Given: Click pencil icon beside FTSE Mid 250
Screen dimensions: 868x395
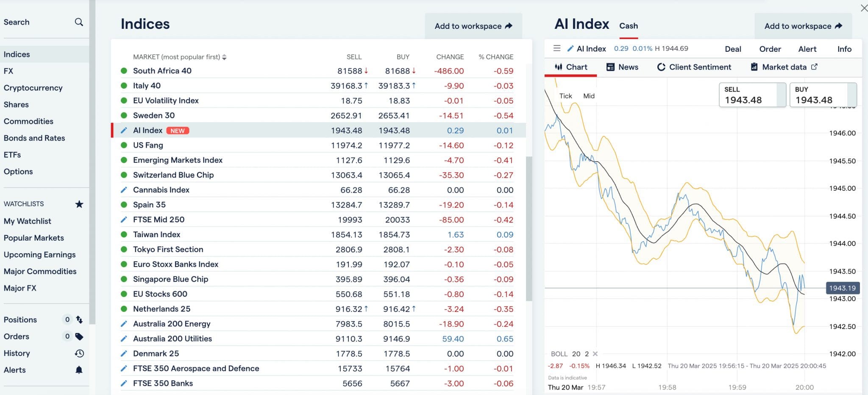Looking at the screenshot, I should click(x=124, y=219).
